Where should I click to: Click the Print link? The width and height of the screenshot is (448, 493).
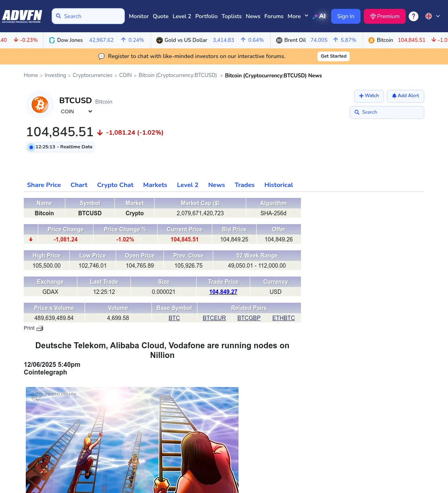tap(29, 328)
